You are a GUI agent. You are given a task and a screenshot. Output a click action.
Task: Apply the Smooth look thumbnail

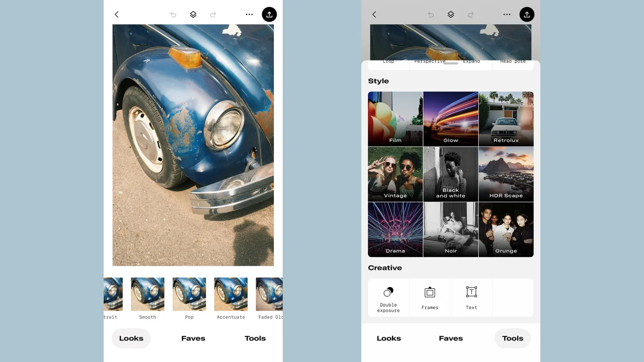pyautogui.click(x=148, y=294)
